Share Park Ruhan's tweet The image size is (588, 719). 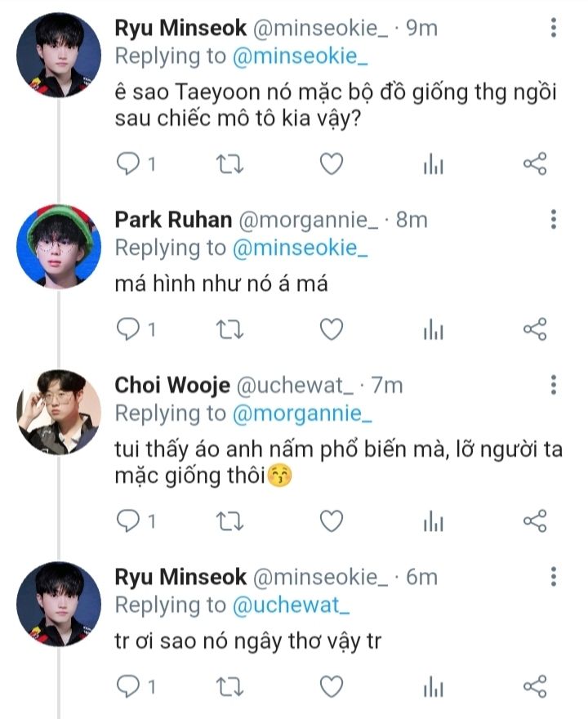coord(534,329)
